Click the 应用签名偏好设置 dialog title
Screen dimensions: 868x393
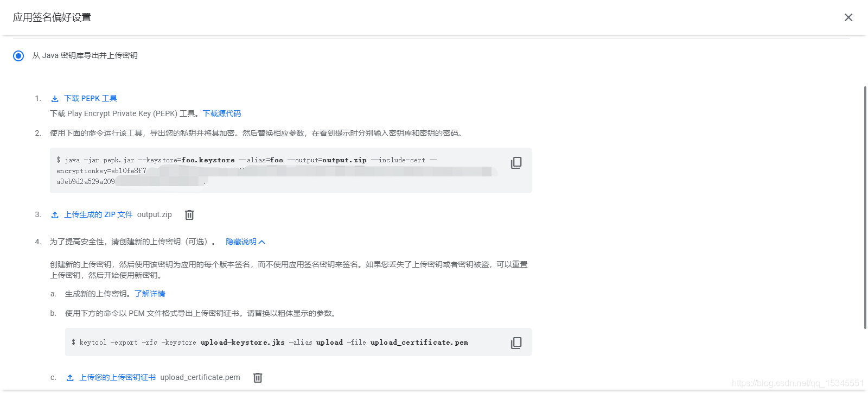click(52, 17)
